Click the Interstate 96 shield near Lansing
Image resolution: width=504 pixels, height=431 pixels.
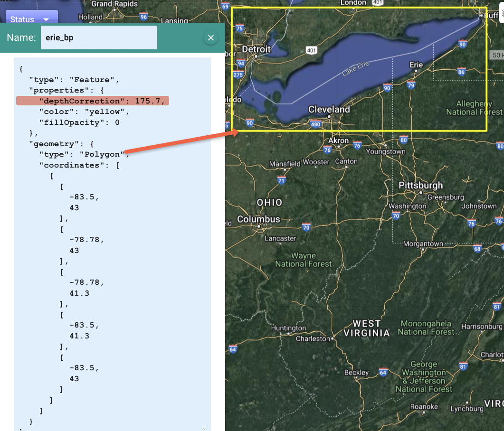[x=144, y=18]
